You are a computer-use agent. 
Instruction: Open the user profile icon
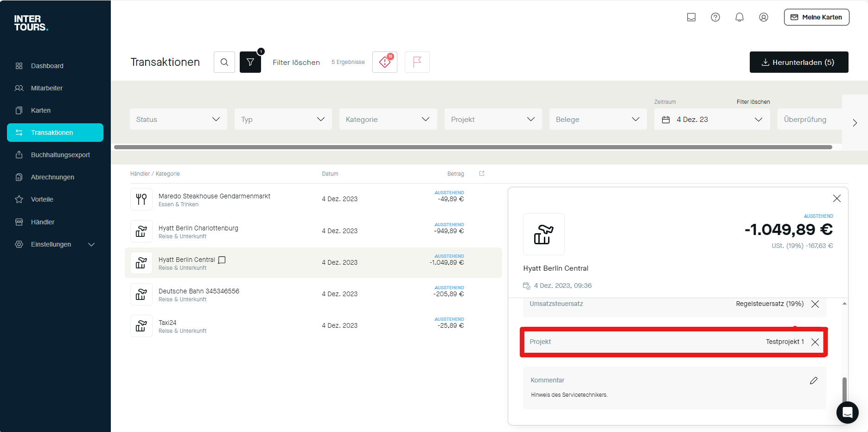click(x=764, y=17)
